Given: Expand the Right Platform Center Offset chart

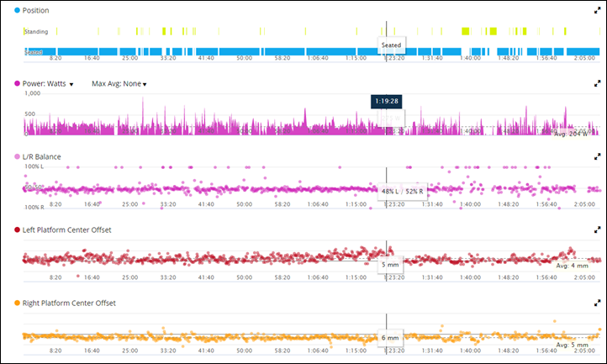Looking at the screenshot, I should click(597, 302).
